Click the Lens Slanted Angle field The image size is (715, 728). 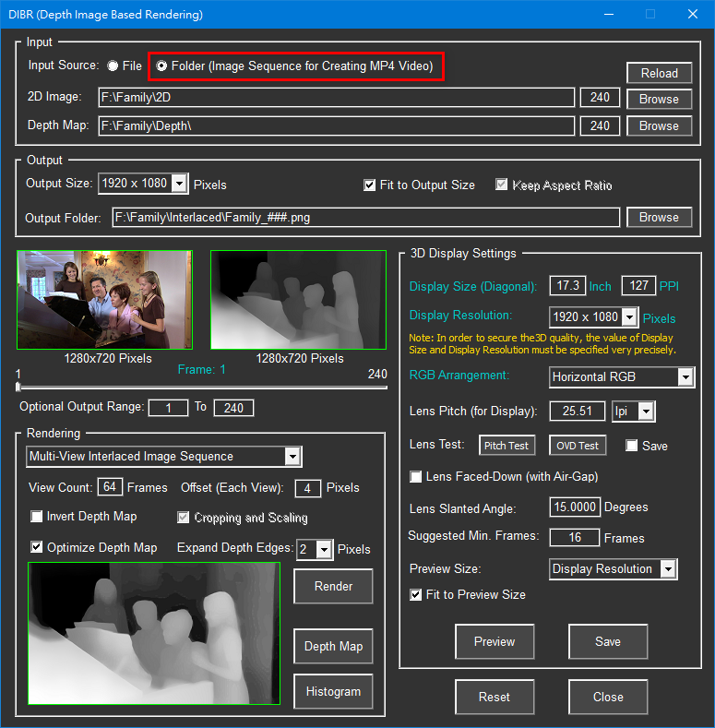tap(575, 507)
